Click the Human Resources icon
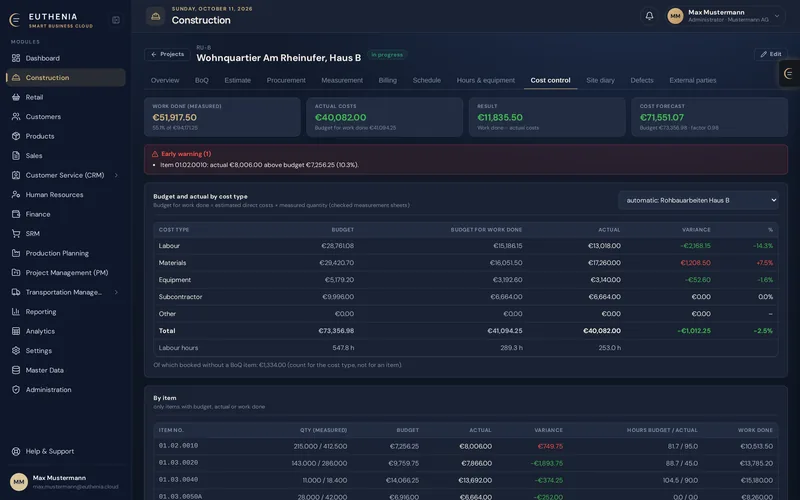This screenshot has width=800, height=500. [16, 194]
